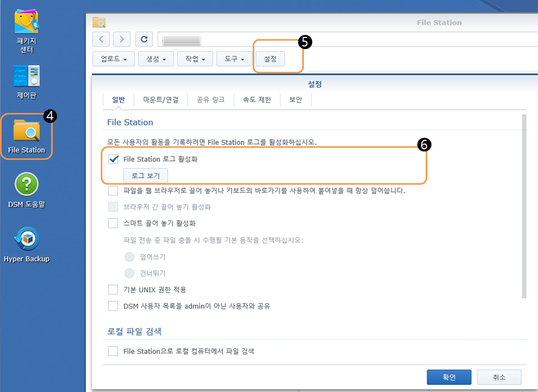Select the 건너뛰기 radio option
This screenshot has height=392, width=538.
(129, 273)
